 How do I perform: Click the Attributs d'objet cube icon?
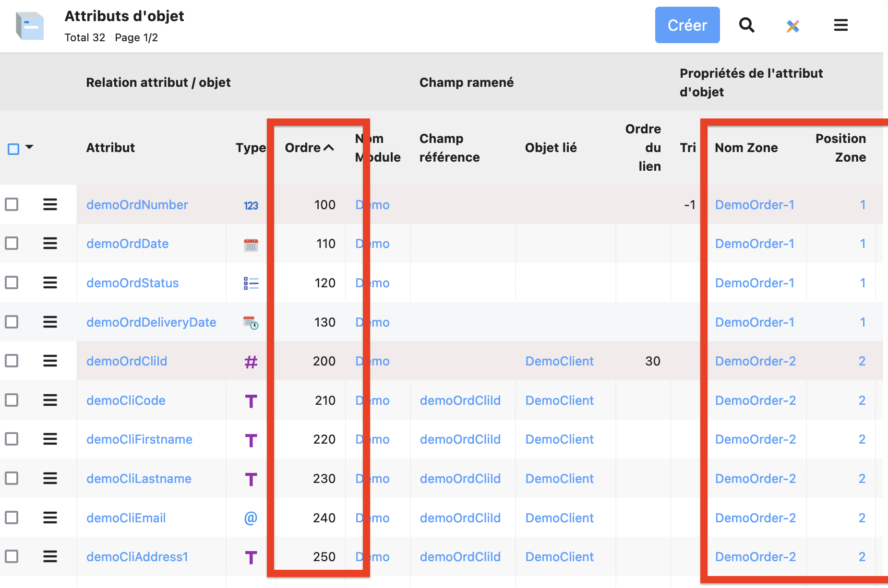pos(30,26)
